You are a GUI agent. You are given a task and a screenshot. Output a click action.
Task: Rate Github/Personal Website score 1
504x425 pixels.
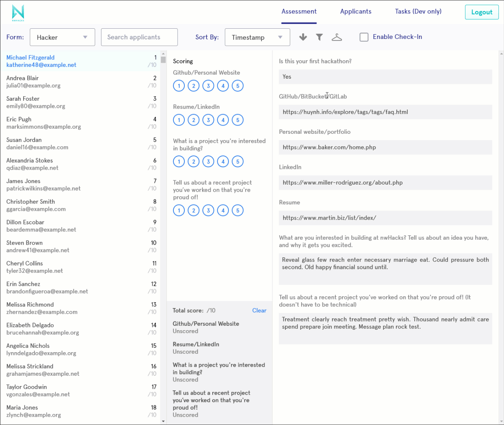179,86
